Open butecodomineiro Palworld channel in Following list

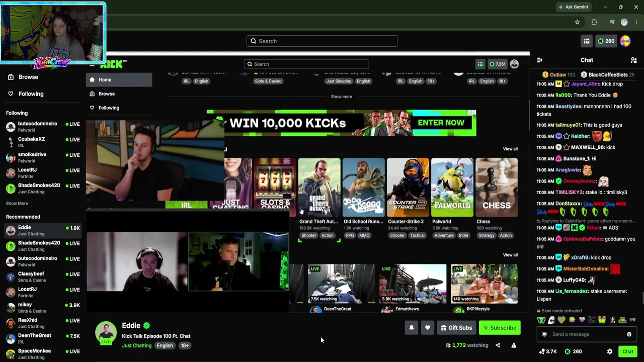[x=43, y=127]
